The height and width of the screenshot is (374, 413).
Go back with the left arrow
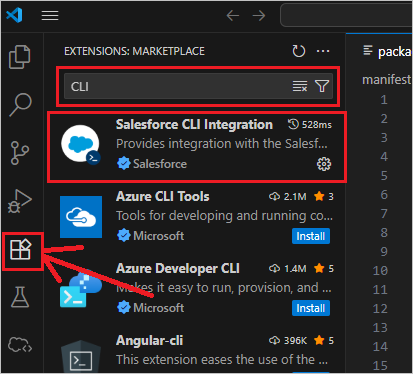pyautogui.click(x=233, y=15)
